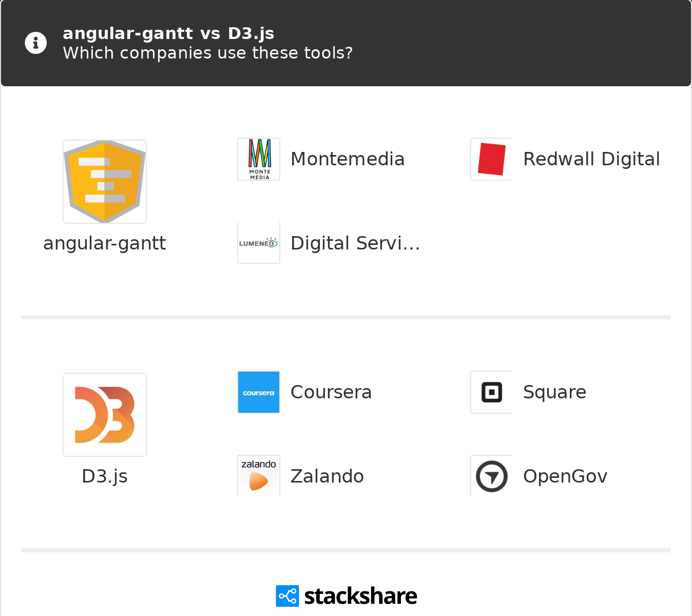Select the Zalando company name
The height and width of the screenshot is (616, 692).
(x=327, y=476)
